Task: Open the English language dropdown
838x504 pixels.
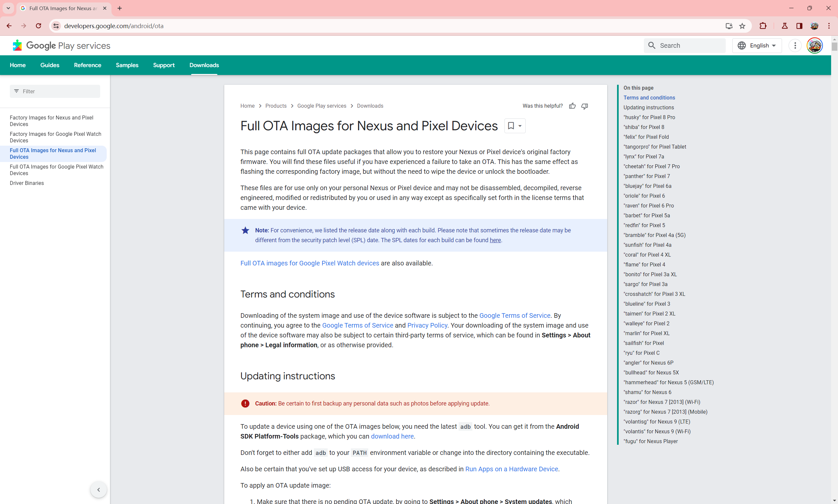Action: pyautogui.click(x=757, y=45)
